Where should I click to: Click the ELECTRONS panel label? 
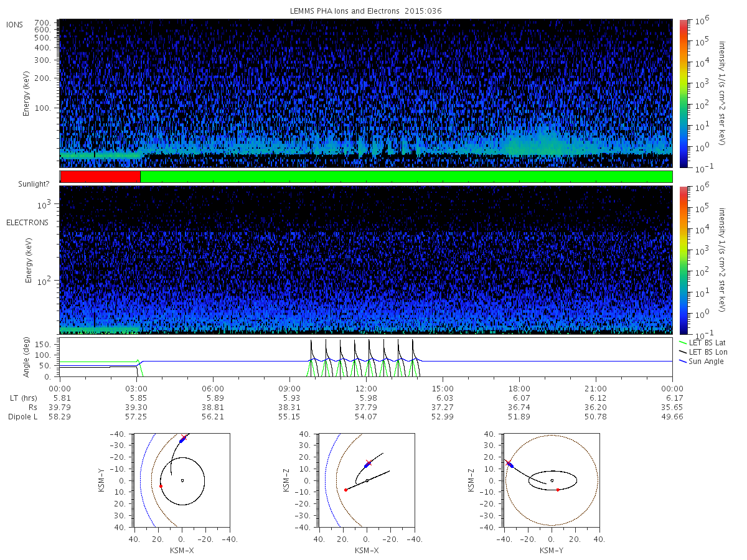coord(27,222)
